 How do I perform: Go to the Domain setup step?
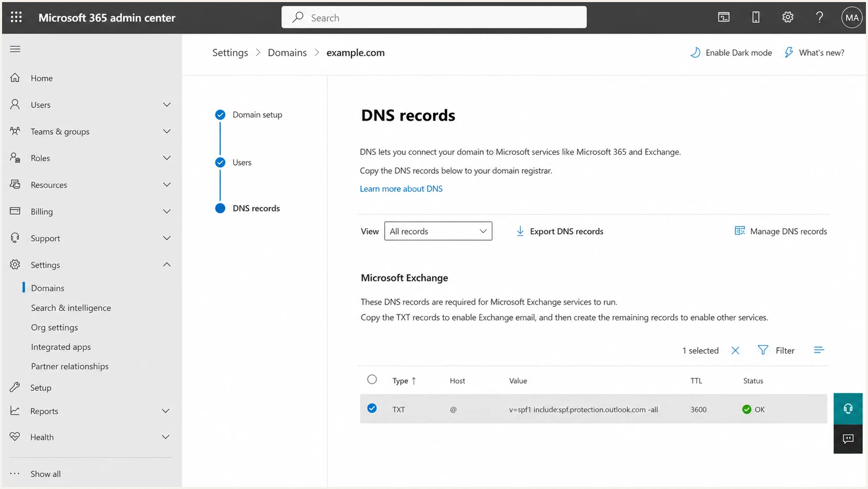(x=257, y=114)
